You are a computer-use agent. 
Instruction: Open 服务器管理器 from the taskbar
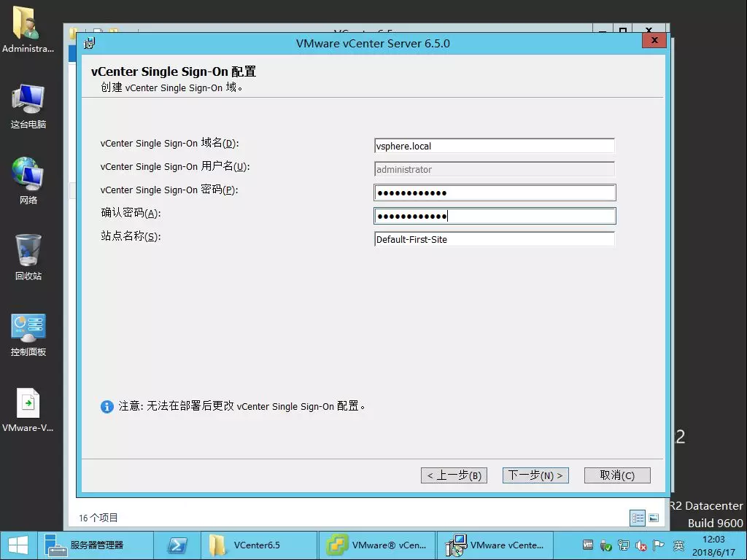[x=96, y=545]
